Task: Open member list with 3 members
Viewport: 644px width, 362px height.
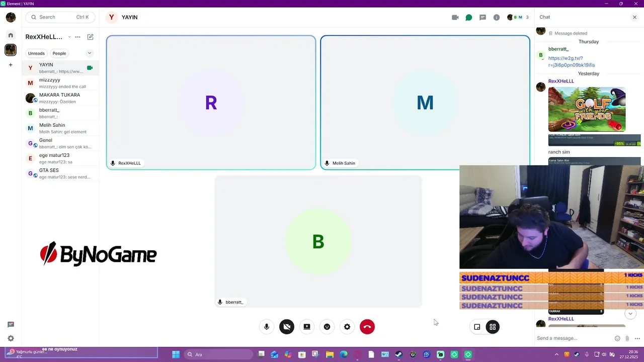Action: click(x=518, y=17)
